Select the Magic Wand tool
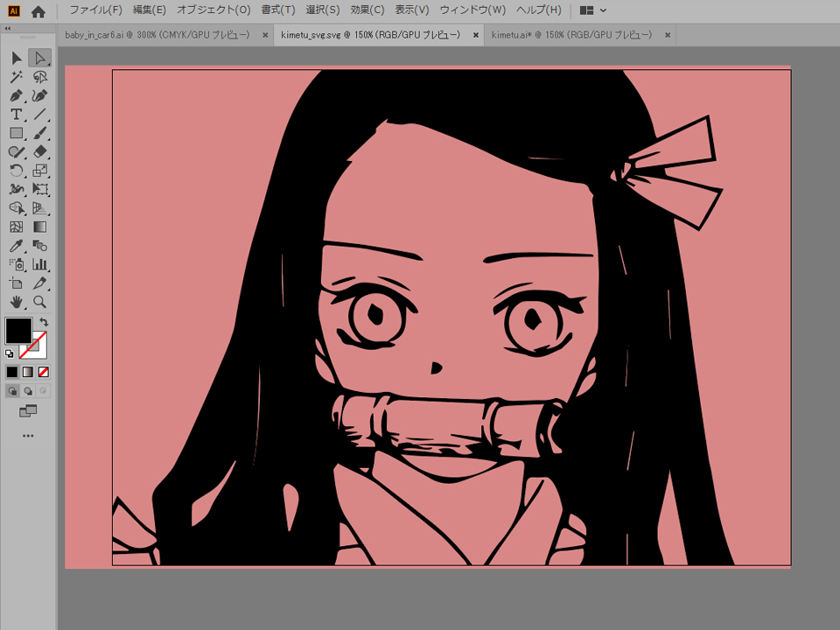Image resolution: width=840 pixels, height=630 pixels. click(x=17, y=77)
